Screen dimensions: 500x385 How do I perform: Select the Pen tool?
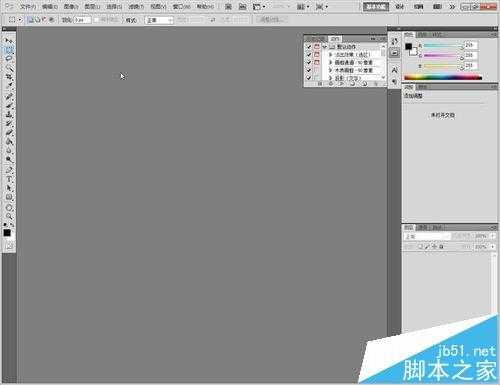pos(9,170)
